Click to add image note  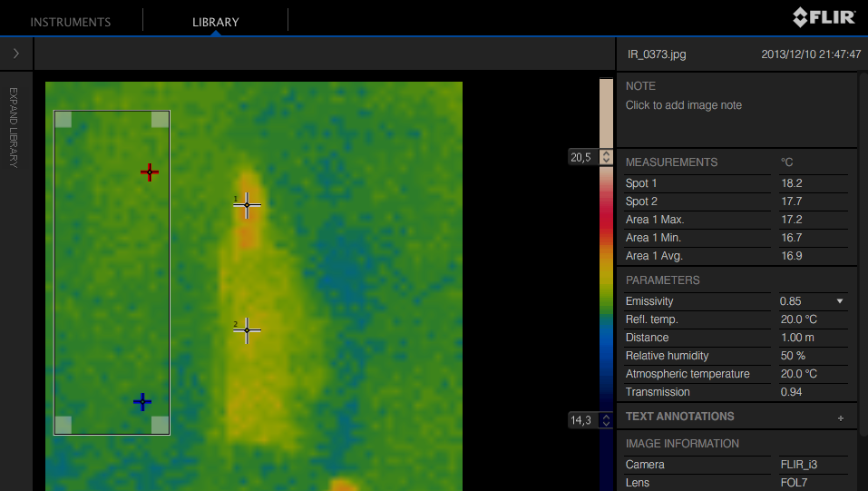tap(684, 105)
